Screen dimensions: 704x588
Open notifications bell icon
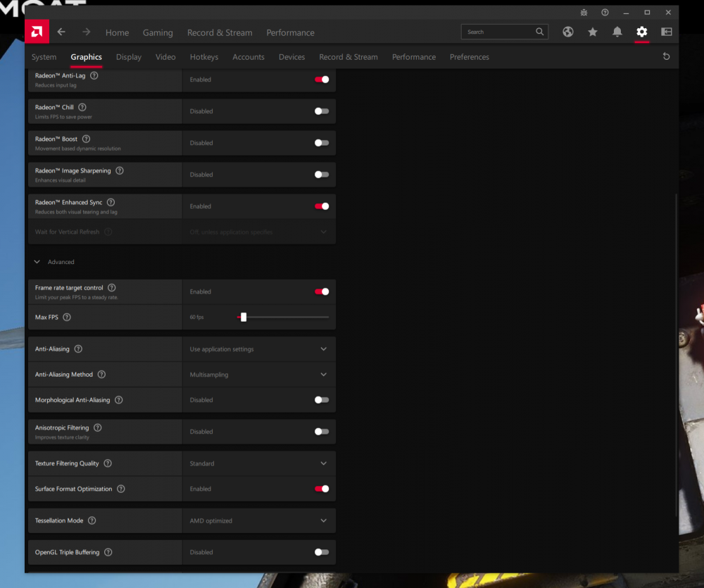click(617, 32)
